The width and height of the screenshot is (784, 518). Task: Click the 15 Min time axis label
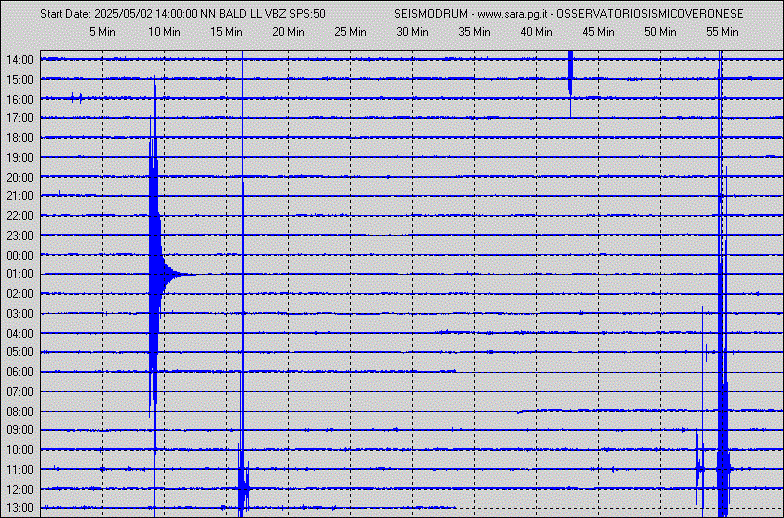226,32
